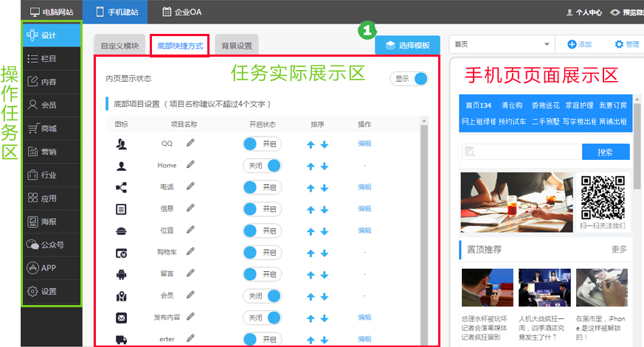Click 更多 in 置顶推荐 section
Screen dimensions: 644x347
click(619, 249)
